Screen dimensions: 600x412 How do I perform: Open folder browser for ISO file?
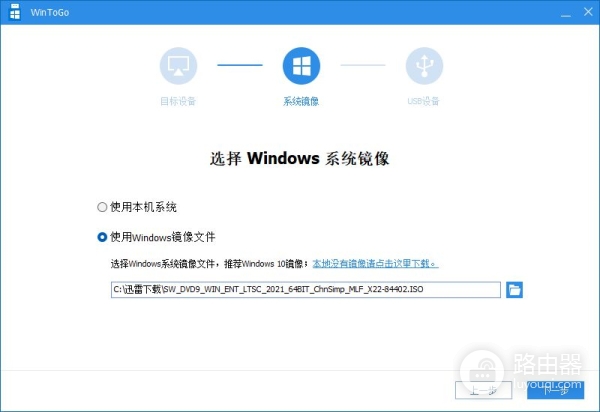(x=514, y=290)
